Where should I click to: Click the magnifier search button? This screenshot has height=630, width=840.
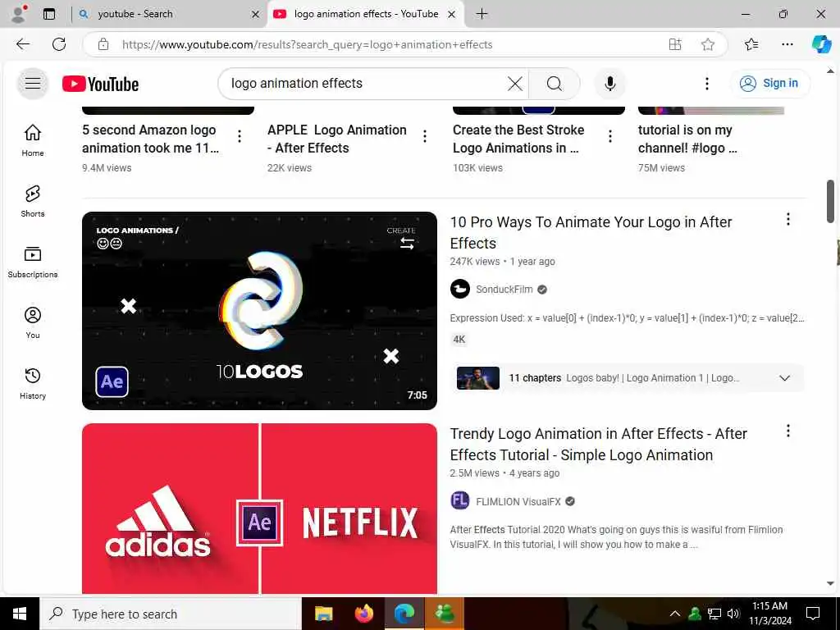555,84
